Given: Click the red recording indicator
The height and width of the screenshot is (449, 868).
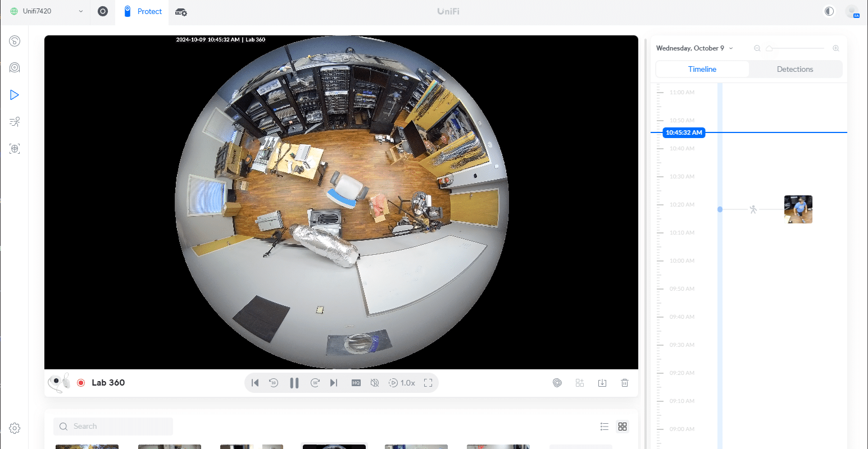Looking at the screenshot, I should point(81,383).
